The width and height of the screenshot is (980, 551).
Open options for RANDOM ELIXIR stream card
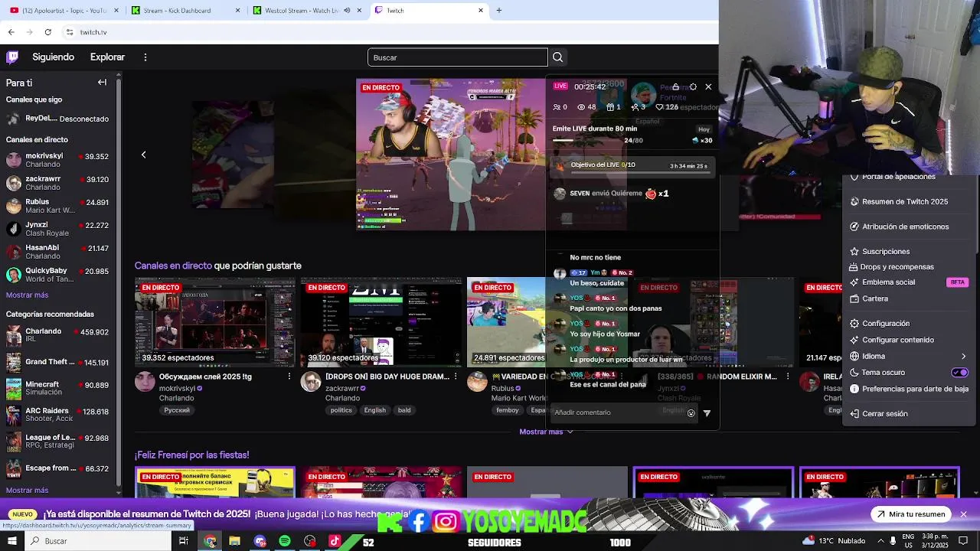click(x=788, y=377)
